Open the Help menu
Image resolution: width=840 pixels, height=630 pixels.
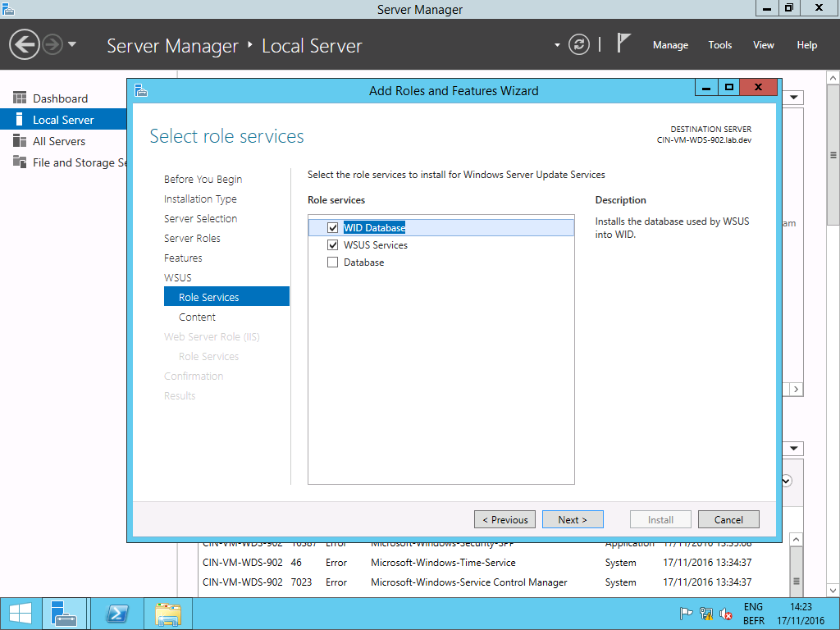(807, 45)
